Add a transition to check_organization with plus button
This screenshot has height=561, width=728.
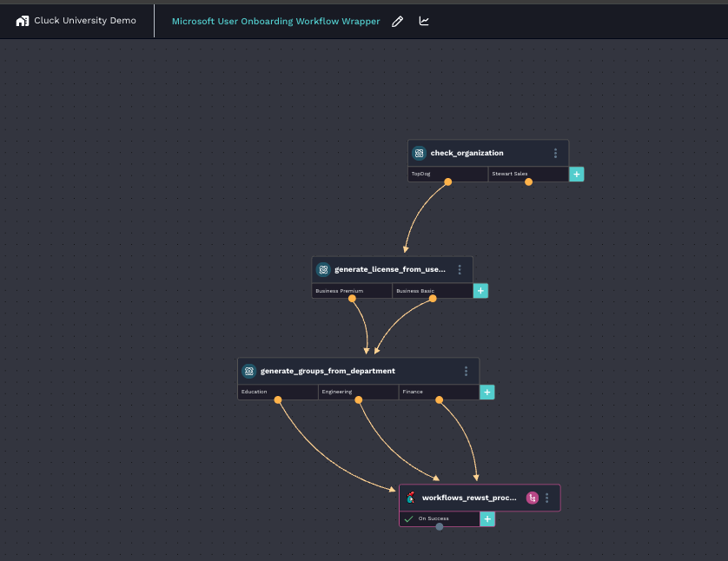[577, 174]
